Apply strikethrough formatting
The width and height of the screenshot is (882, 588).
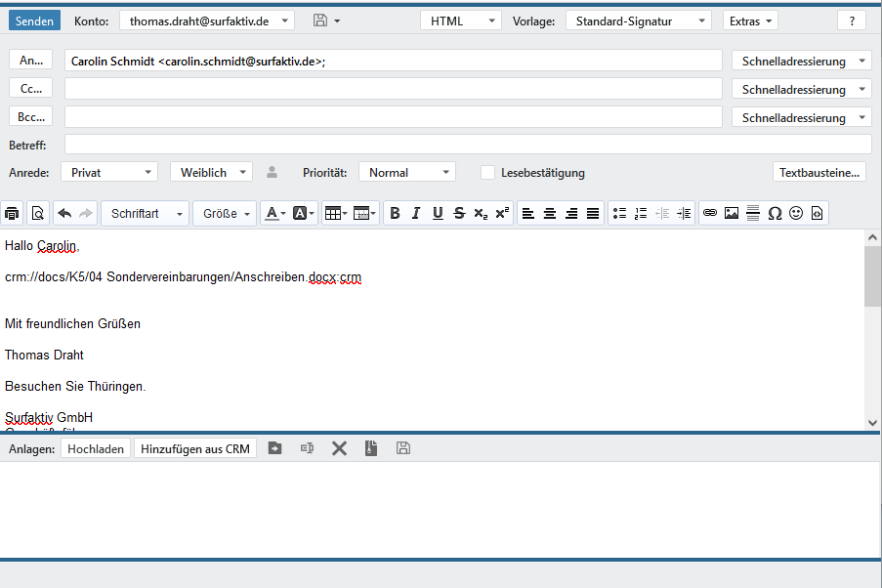(459, 213)
